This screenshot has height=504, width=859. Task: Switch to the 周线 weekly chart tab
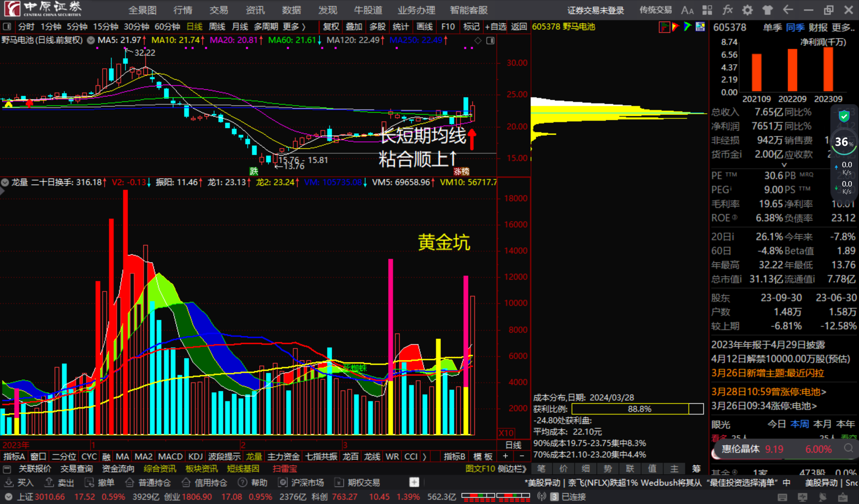(217, 27)
